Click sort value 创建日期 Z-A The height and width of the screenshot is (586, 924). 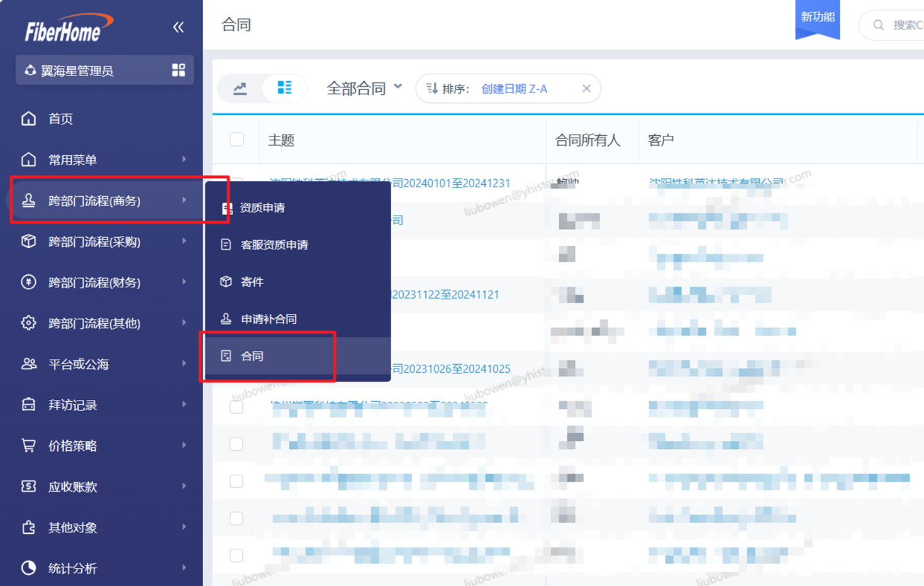[x=514, y=89]
